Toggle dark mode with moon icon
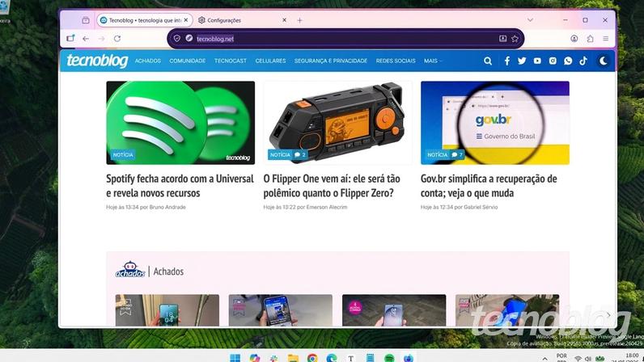Image resolution: width=644 pixels, height=362 pixels. pos(604,61)
